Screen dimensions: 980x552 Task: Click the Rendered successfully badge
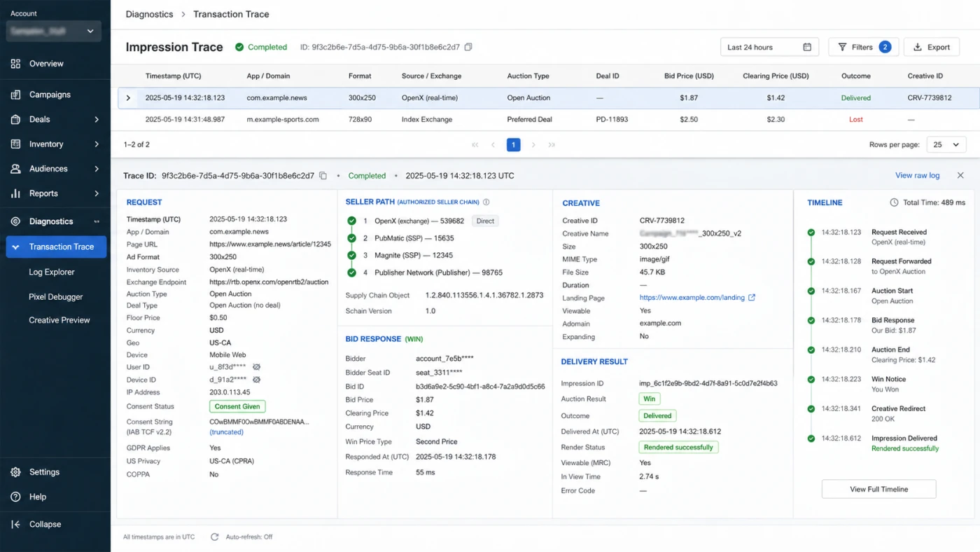[678, 447]
